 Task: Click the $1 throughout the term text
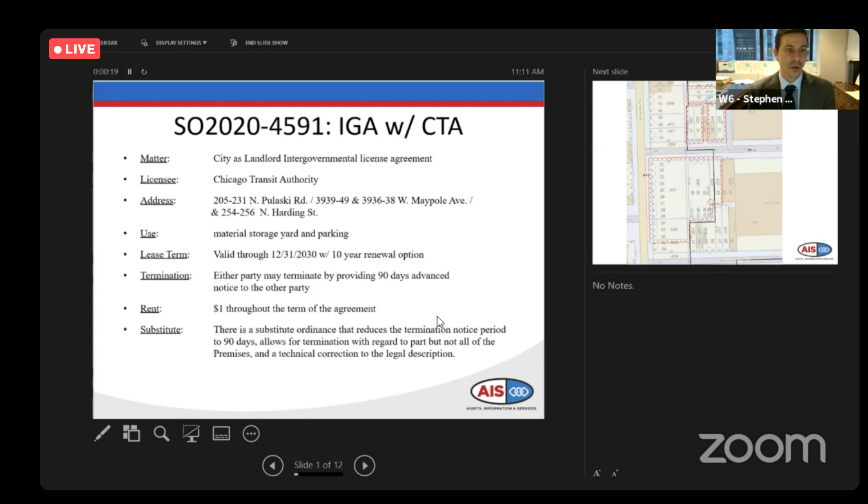pos(294,308)
